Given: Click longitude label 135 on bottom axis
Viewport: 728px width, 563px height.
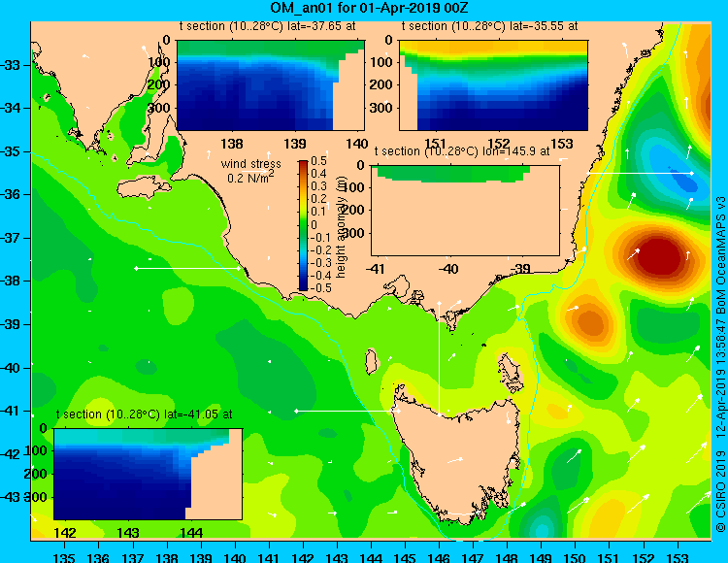Looking at the screenshot, I should pyautogui.click(x=64, y=558).
